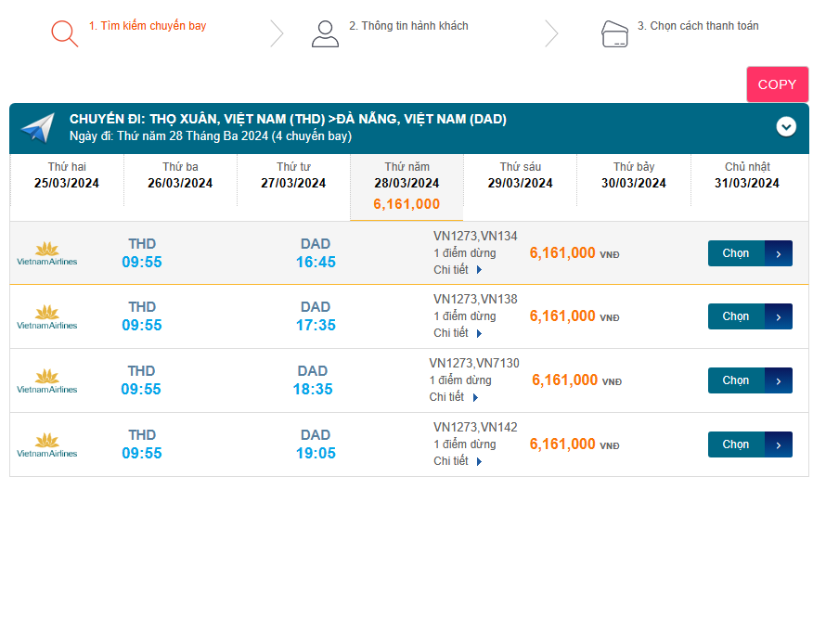This screenshot has height=644, width=813.
Task: Click Chọn for flight arriving 16:45
Action: [749, 253]
